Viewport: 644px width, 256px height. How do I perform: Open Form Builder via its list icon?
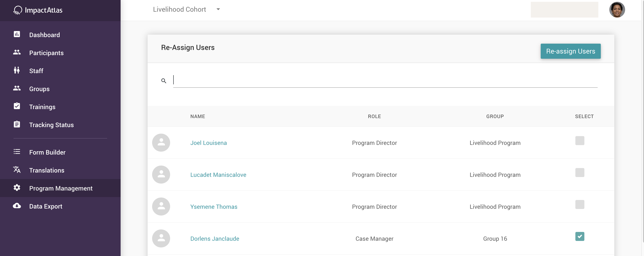click(x=17, y=152)
